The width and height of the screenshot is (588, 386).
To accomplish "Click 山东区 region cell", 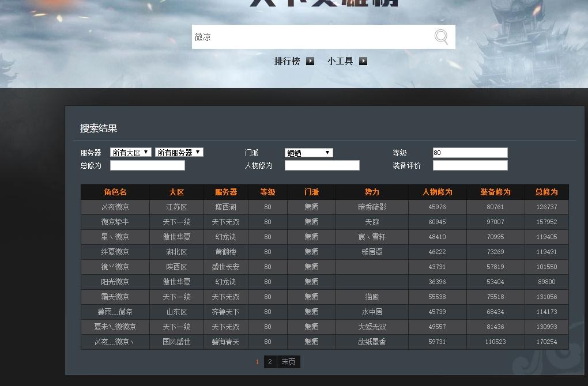I will click(176, 312).
